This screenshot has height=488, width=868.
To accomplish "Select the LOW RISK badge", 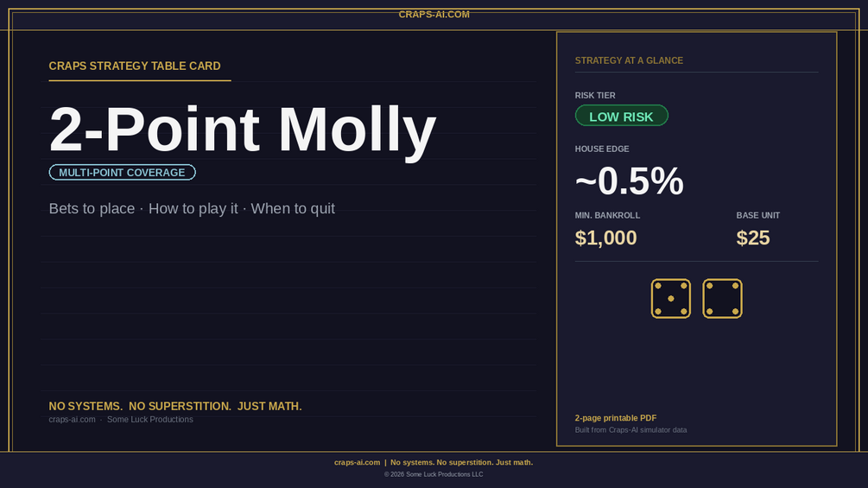I will click(621, 116).
